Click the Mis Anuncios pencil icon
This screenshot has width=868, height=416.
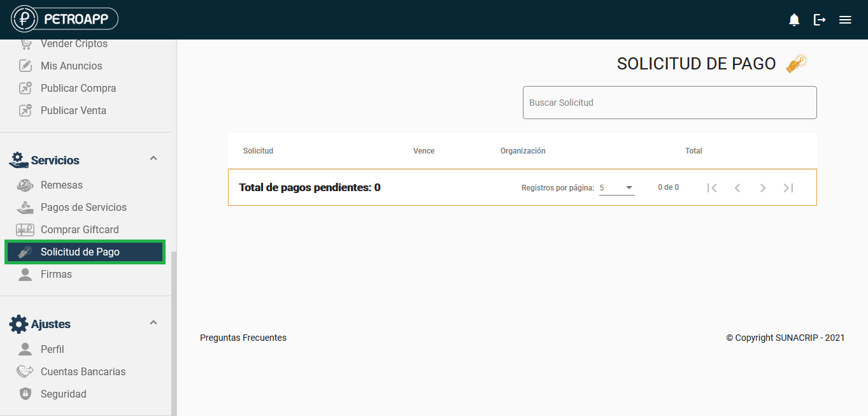(x=25, y=66)
